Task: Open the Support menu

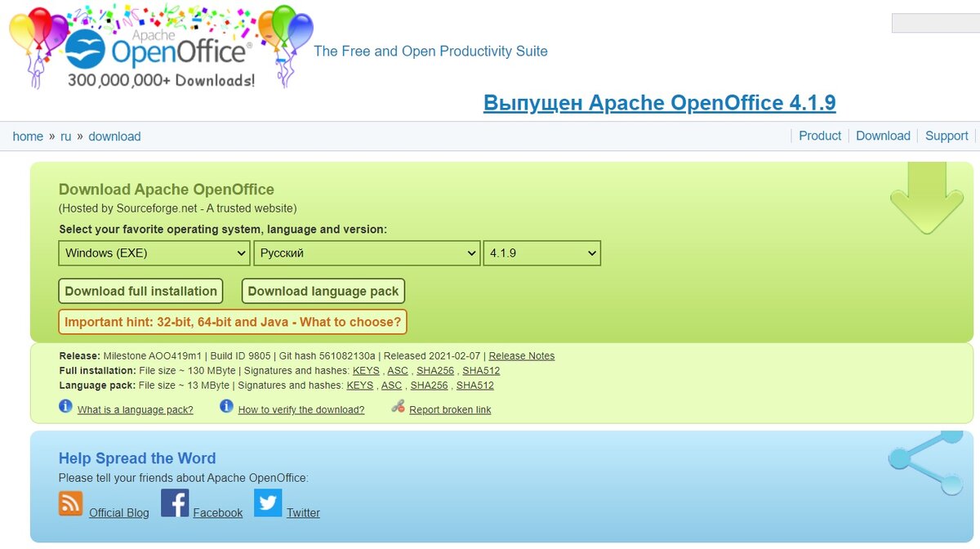Action: coord(947,136)
